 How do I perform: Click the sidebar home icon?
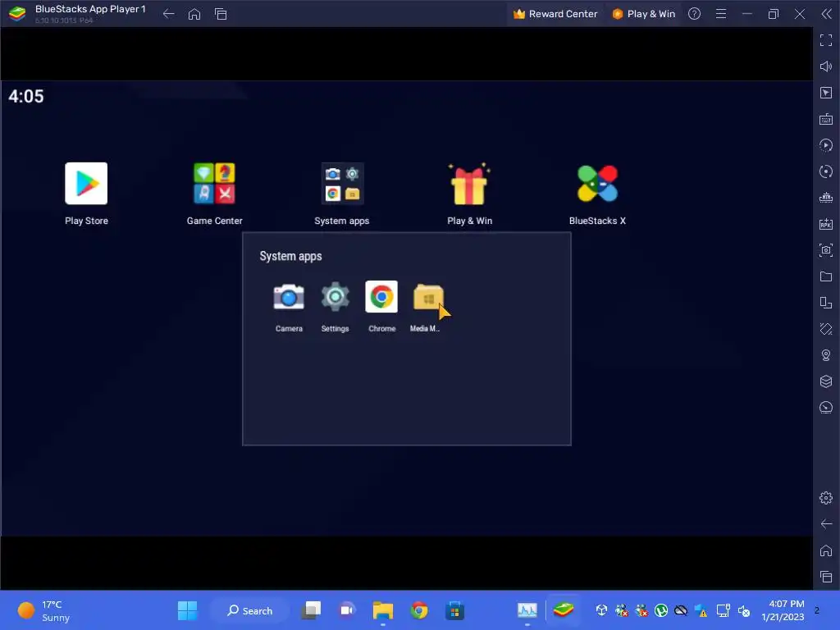coord(826,550)
